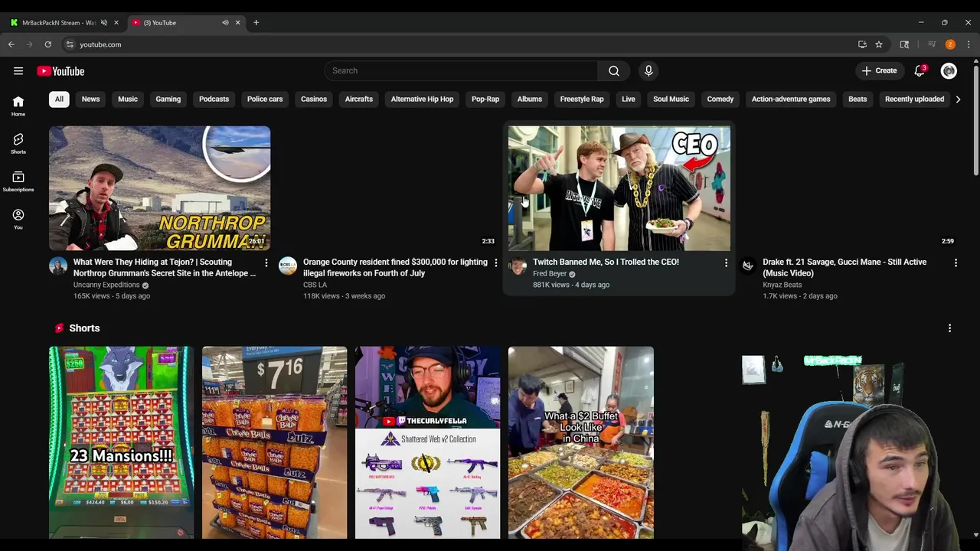Image resolution: width=980 pixels, height=551 pixels.
Task: Open Drake ft. 21 Savage video title
Action: (x=844, y=268)
